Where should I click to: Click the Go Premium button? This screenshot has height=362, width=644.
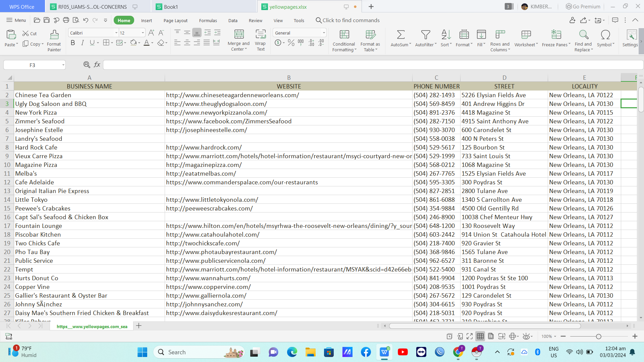click(583, 6)
